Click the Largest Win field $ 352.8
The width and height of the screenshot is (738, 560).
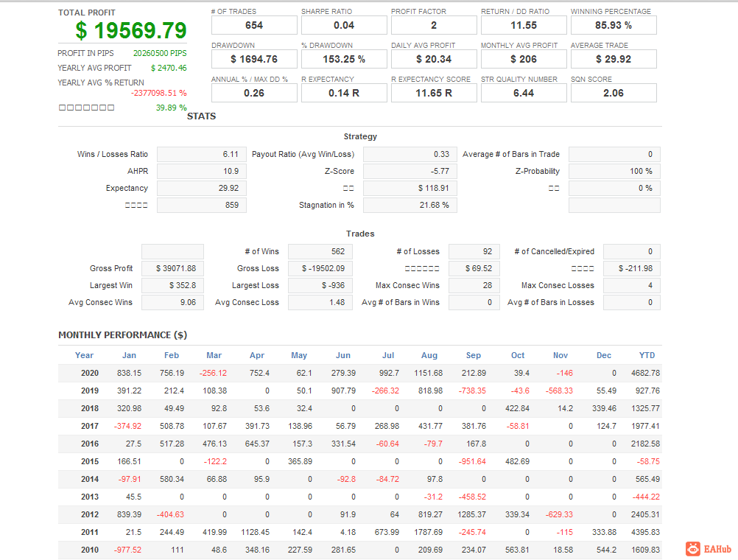pyautogui.click(x=173, y=285)
